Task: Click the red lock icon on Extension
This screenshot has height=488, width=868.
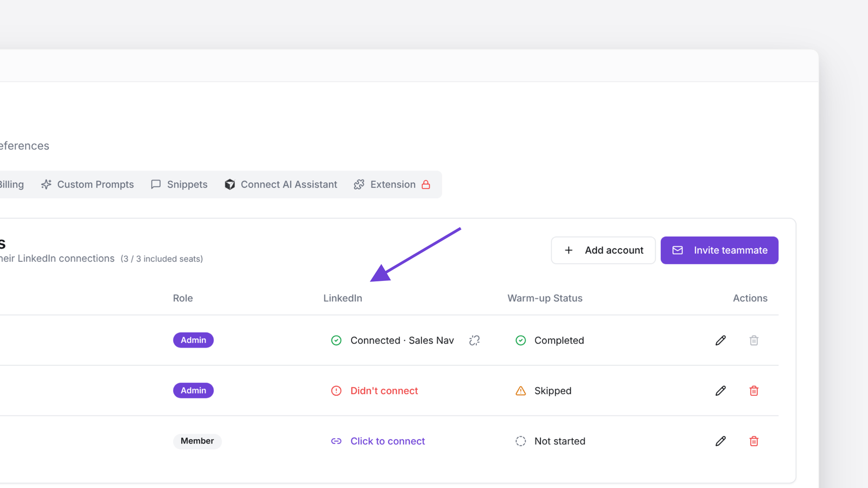Action: (x=426, y=184)
